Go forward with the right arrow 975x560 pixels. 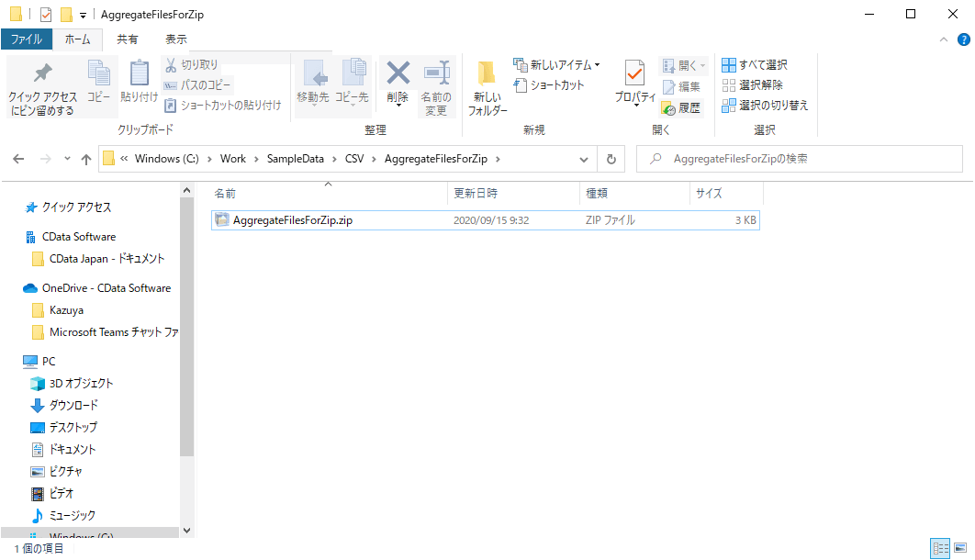45,159
